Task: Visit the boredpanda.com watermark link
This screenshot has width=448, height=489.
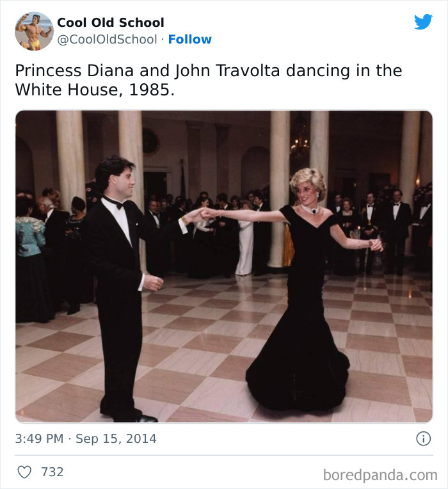Action: tap(380, 474)
